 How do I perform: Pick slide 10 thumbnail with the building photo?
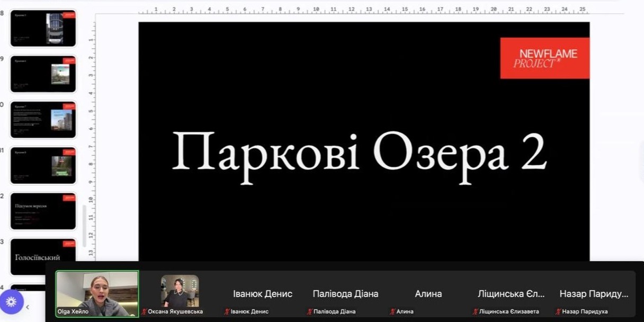(x=43, y=119)
